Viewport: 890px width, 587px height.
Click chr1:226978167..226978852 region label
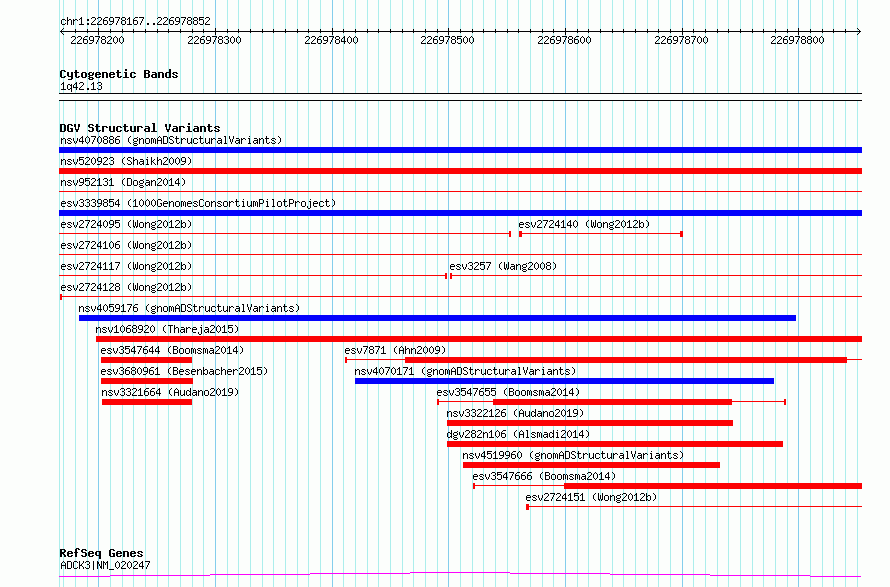tap(135, 22)
